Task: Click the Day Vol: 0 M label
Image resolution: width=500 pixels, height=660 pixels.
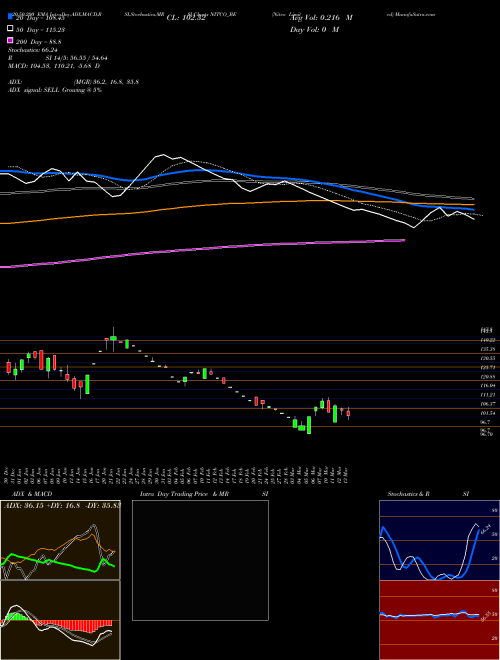Action: click(x=314, y=29)
